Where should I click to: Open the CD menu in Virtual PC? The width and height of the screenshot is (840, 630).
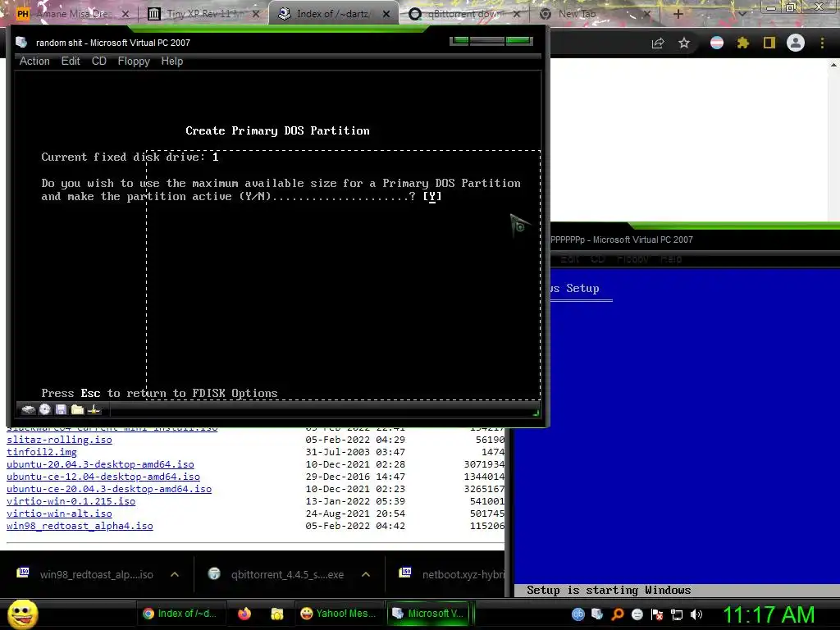[99, 61]
